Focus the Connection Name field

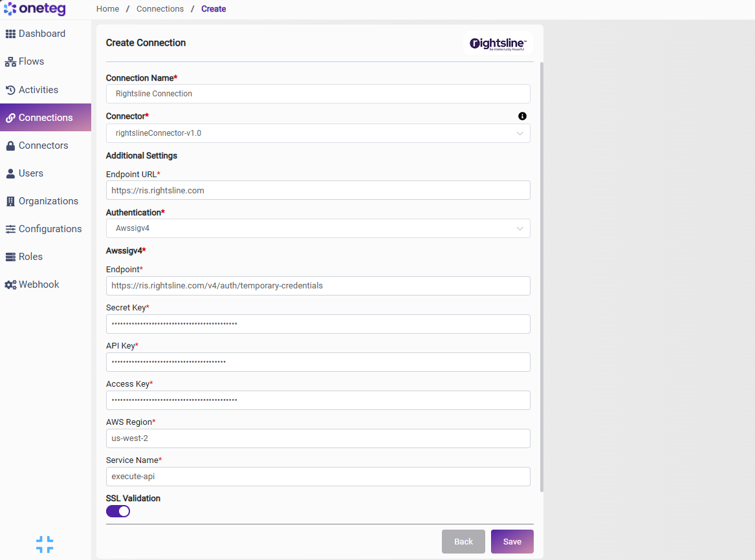pyautogui.click(x=318, y=94)
